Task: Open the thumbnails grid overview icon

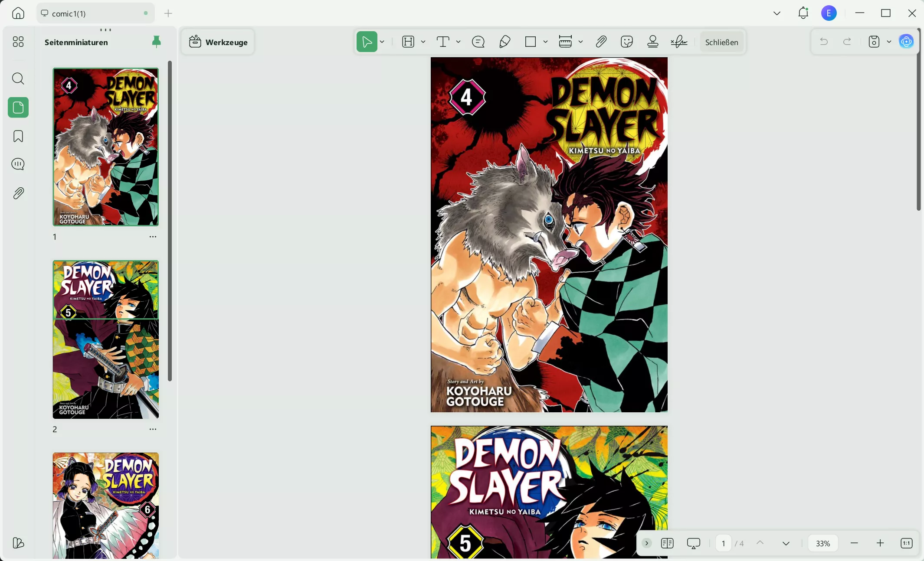Action: click(18, 42)
